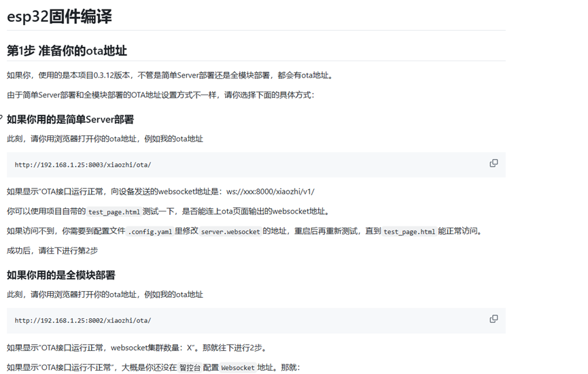The height and width of the screenshot is (374, 588).
Task: Click the URL text ending in 8003/xiaozhi/ota/
Action: [x=83, y=165]
